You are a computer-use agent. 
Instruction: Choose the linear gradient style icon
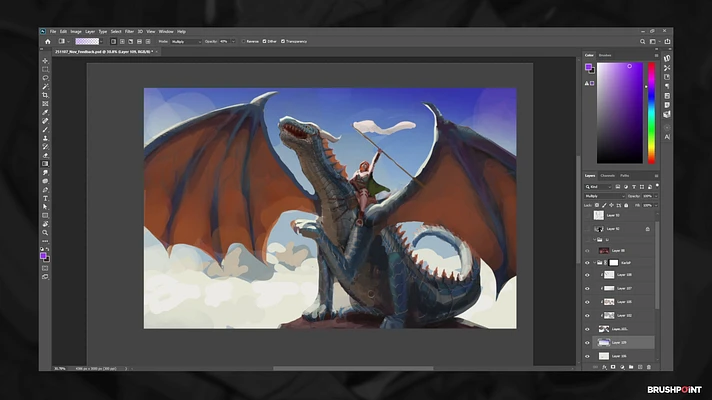pos(114,41)
